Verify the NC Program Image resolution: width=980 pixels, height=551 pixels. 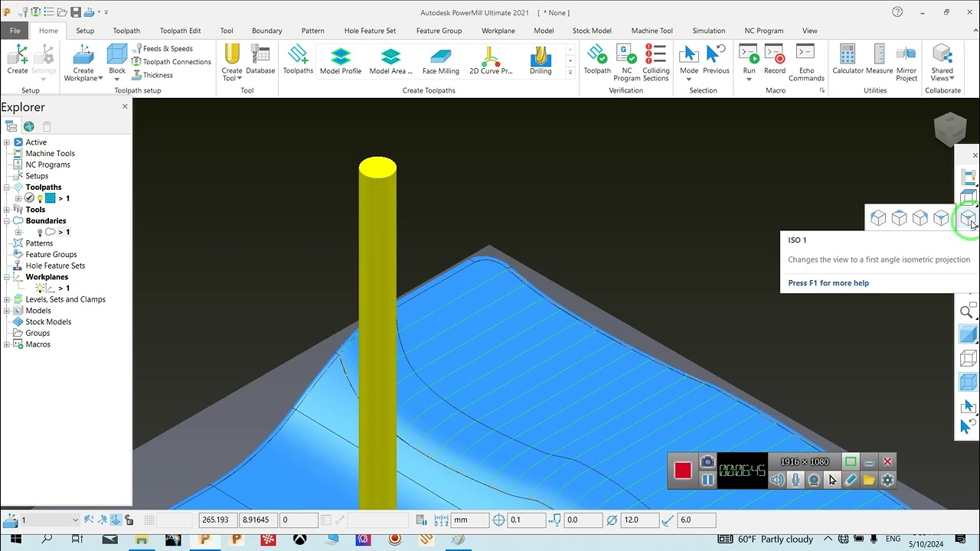pos(626,63)
